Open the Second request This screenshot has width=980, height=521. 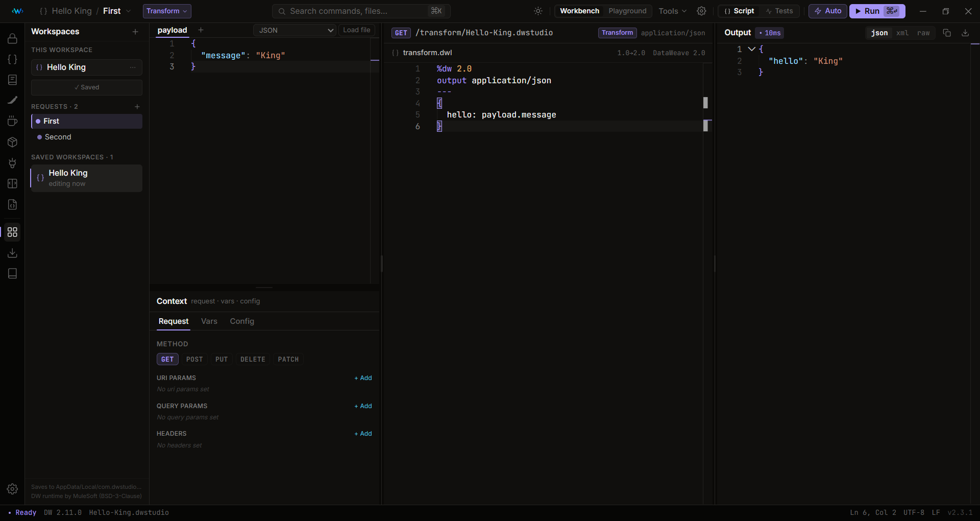pyautogui.click(x=87, y=137)
